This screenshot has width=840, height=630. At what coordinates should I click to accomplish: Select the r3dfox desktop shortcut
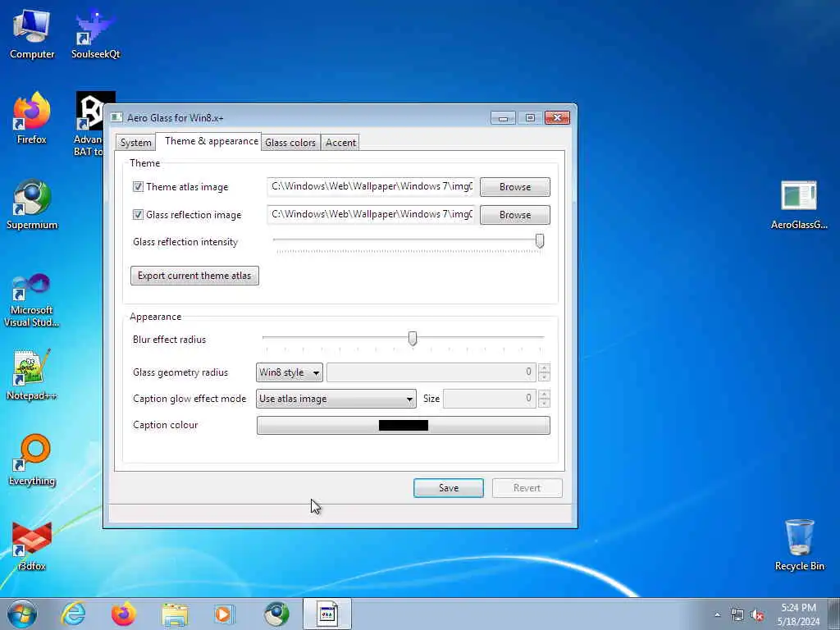coord(32,546)
